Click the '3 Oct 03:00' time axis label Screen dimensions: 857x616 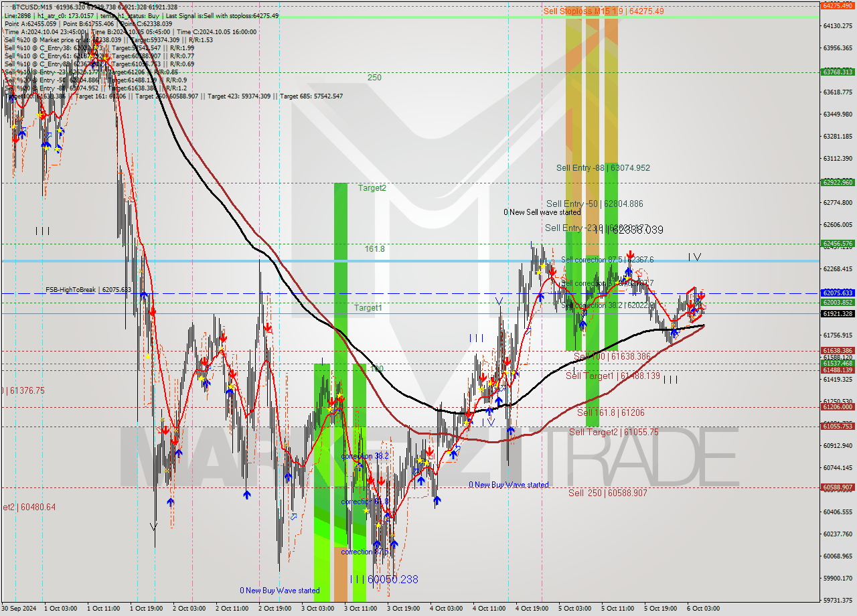(317, 609)
